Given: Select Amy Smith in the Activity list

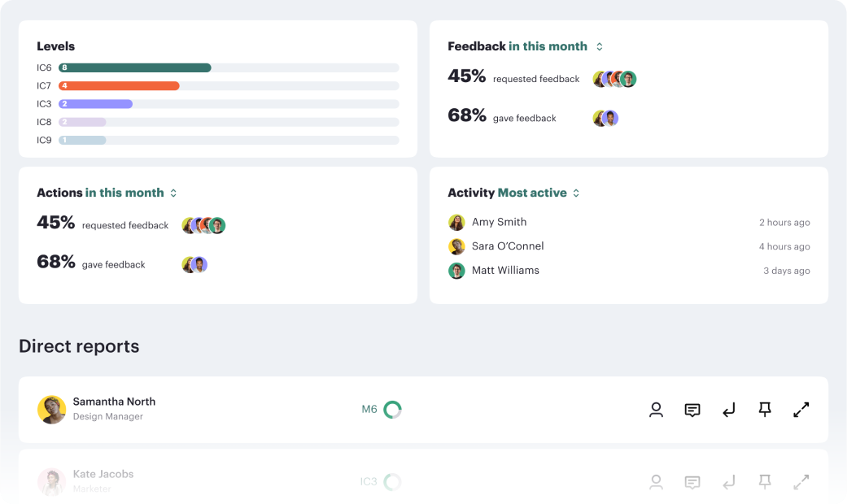Looking at the screenshot, I should tap(500, 222).
